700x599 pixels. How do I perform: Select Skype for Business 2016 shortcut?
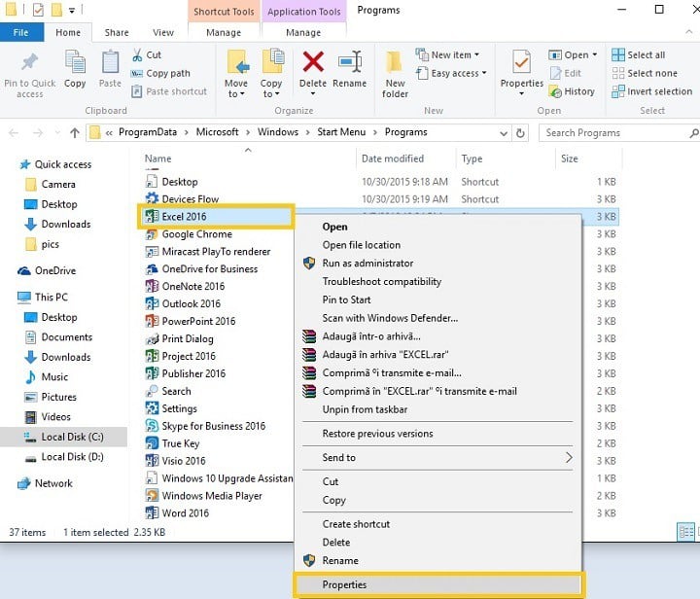(214, 426)
